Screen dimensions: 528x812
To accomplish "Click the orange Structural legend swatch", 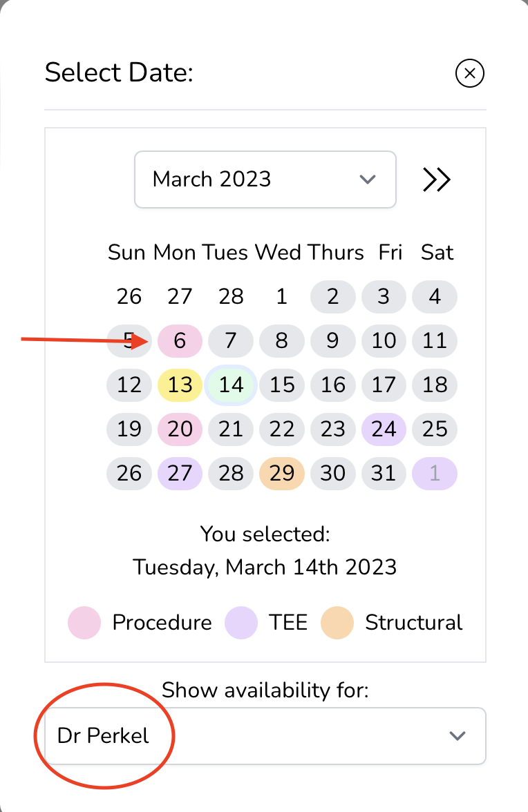I will [337, 622].
